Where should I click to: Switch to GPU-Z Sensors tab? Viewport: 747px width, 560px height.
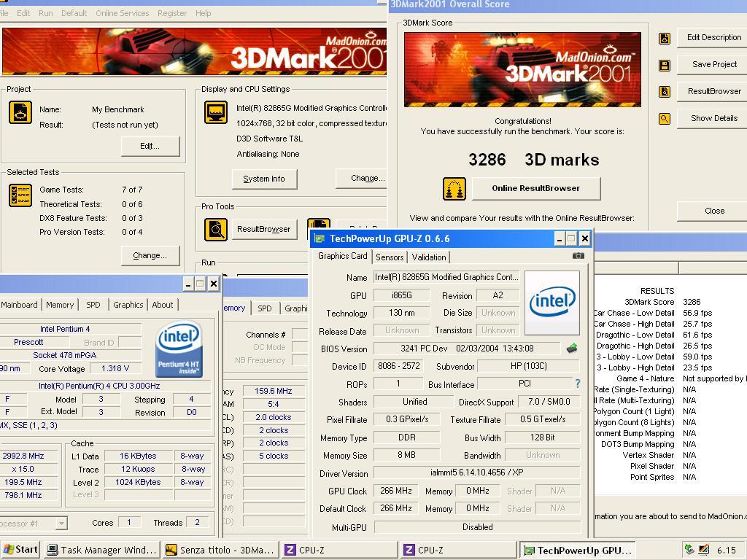coord(390,257)
